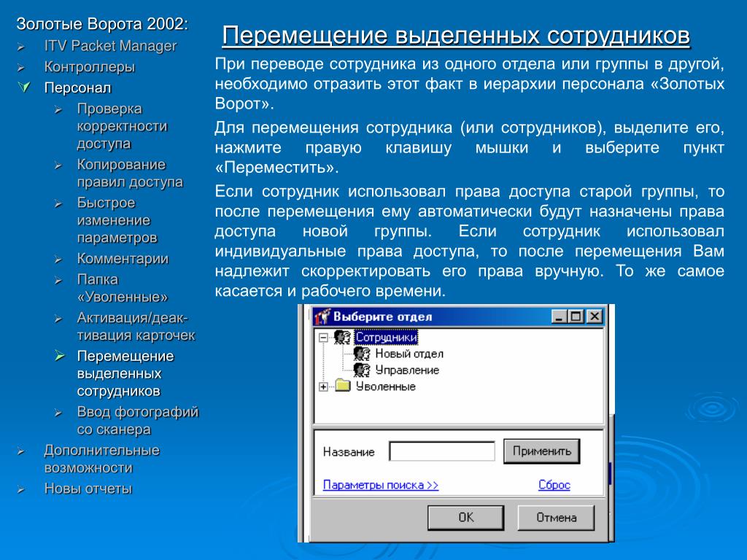This screenshot has width=747, height=560.
Task: Go to Перемещение выделенных сотрудников topic
Action: (125, 374)
